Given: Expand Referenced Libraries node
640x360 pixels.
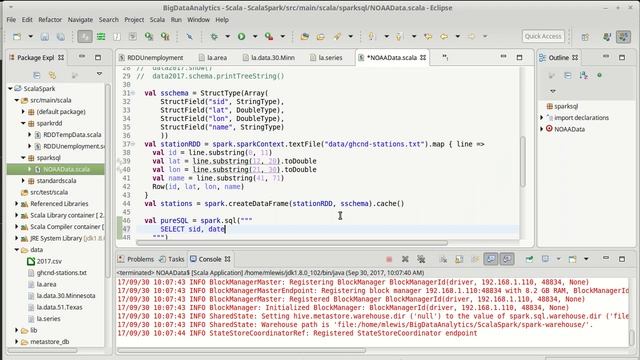Looking at the screenshot, I should pyautogui.click(x=17, y=203).
